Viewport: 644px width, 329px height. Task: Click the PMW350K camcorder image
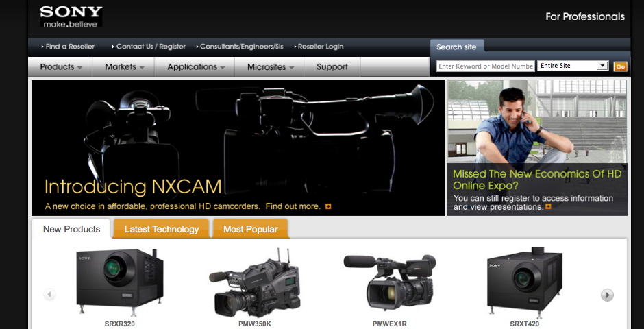point(255,282)
